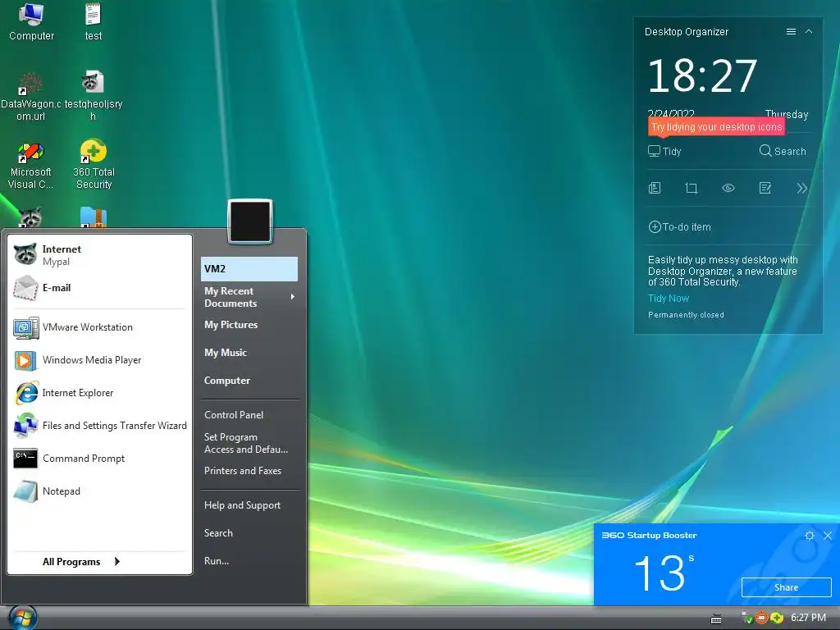Screen dimensions: 840x630
Task: Open the VM2 user folder
Action: [x=249, y=269]
